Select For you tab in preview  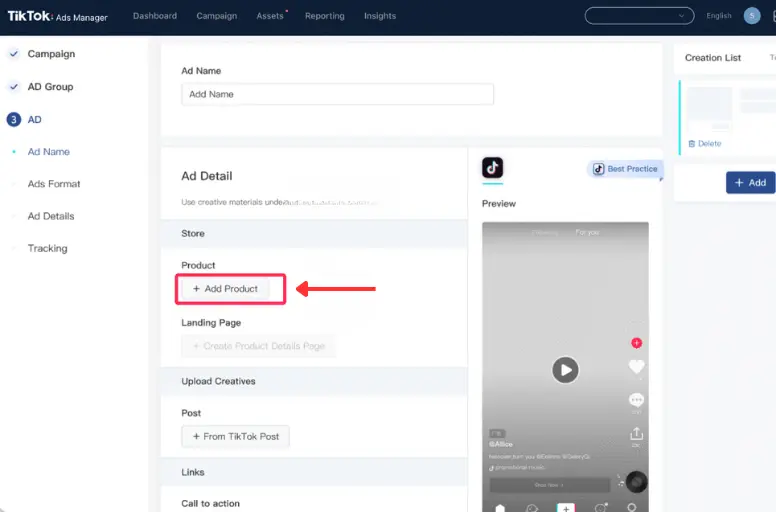click(587, 232)
